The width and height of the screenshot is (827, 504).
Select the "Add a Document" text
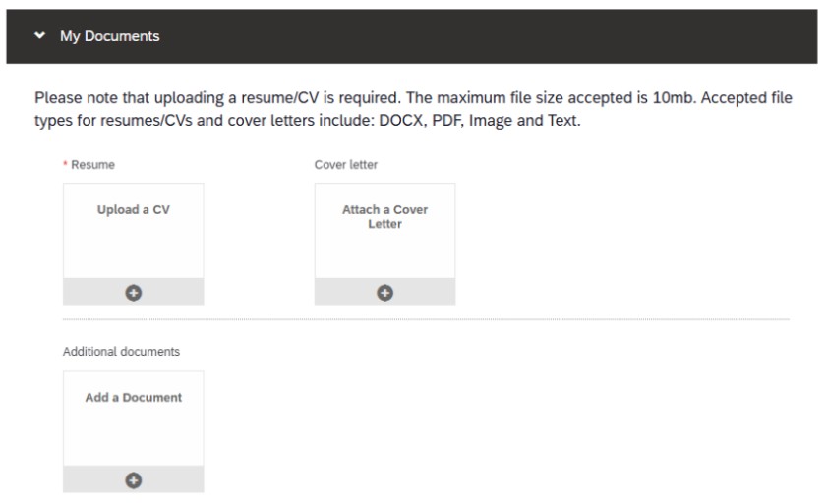[x=134, y=398]
